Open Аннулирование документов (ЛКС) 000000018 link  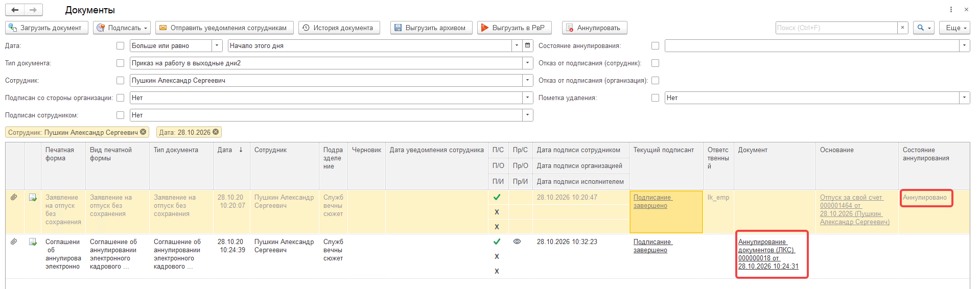pos(768,254)
